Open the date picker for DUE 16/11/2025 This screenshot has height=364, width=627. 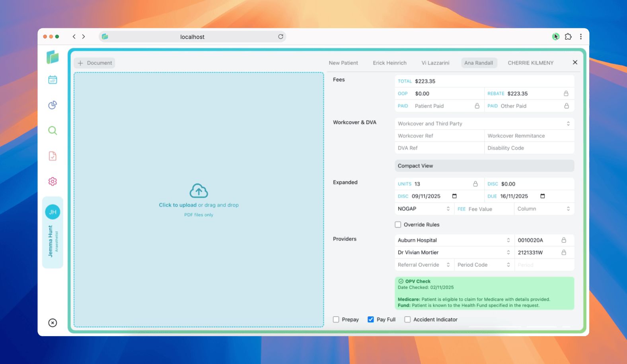tap(542, 196)
